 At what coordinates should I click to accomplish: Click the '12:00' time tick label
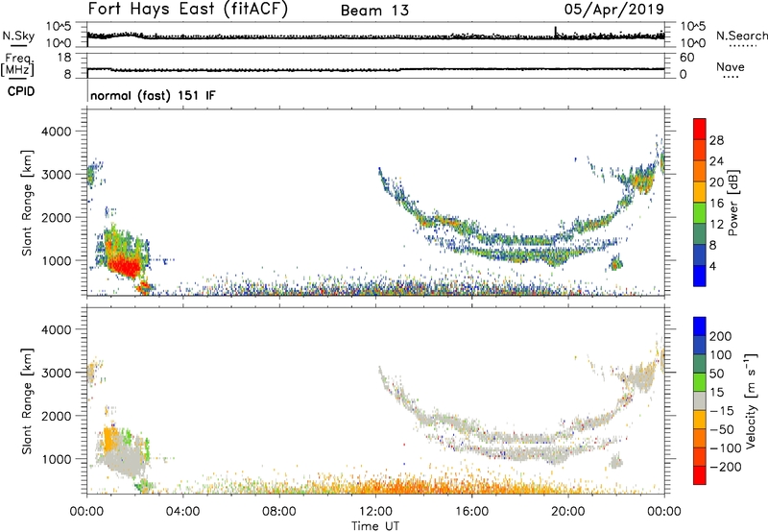375,512
